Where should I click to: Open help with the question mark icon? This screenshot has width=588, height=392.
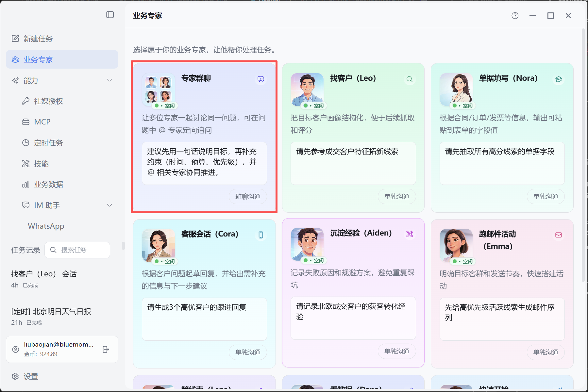point(515,16)
